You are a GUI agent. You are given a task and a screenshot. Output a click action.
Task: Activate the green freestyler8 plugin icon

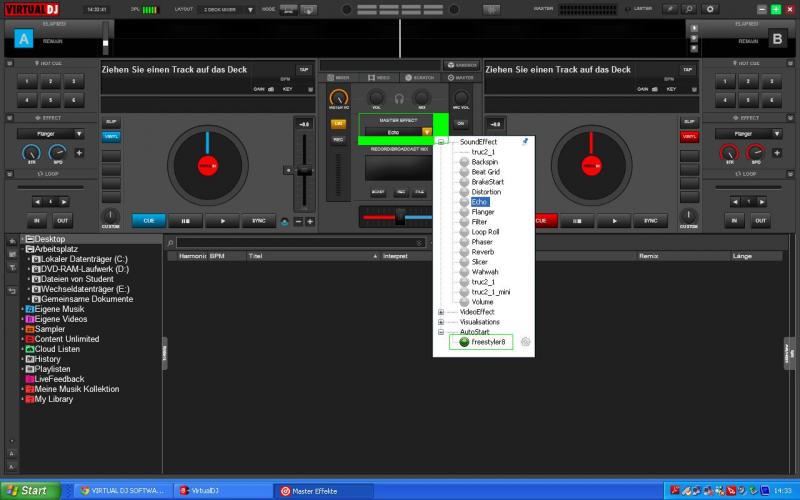click(x=464, y=342)
